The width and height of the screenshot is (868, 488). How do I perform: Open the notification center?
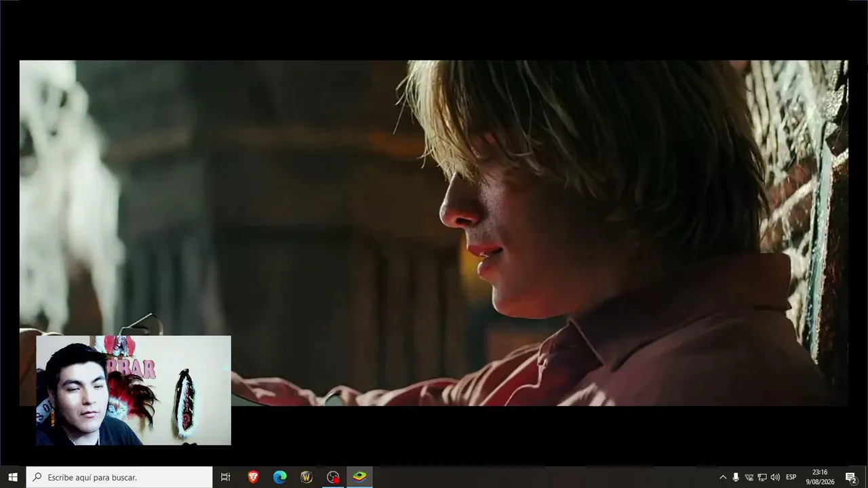851,477
